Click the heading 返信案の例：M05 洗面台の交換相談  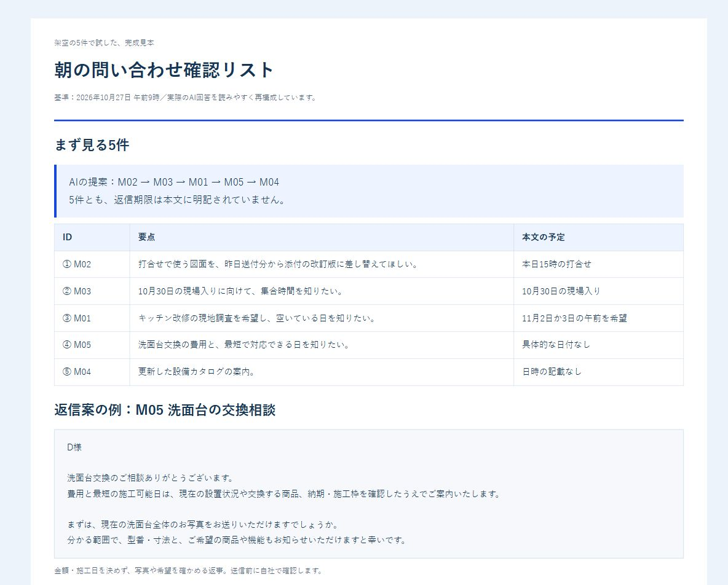pyautogui.click(x=165, y=410)
